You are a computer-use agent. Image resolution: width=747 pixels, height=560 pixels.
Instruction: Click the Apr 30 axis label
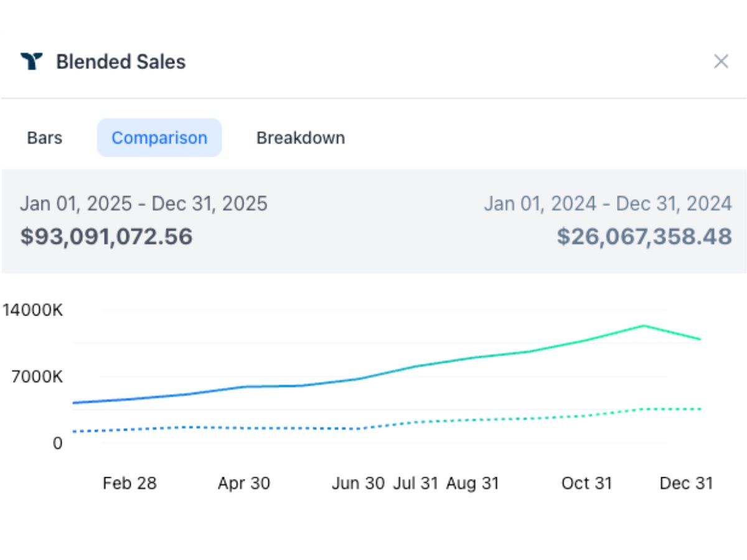[244, 483]
